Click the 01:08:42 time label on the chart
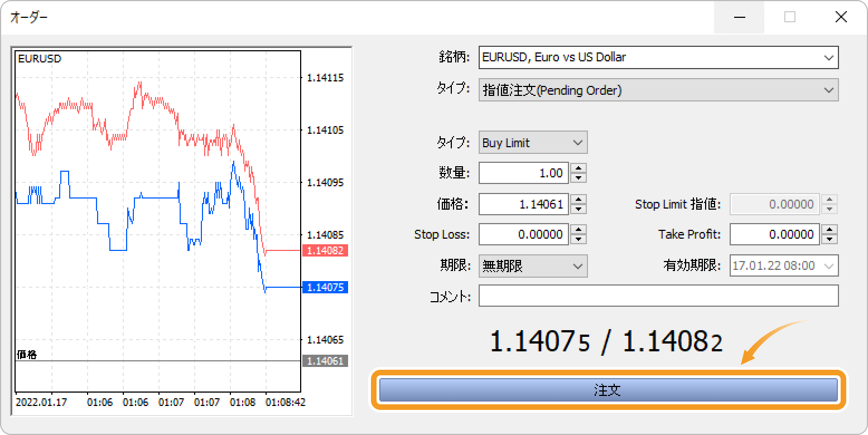The image size is (868, 435). (285, 402)
